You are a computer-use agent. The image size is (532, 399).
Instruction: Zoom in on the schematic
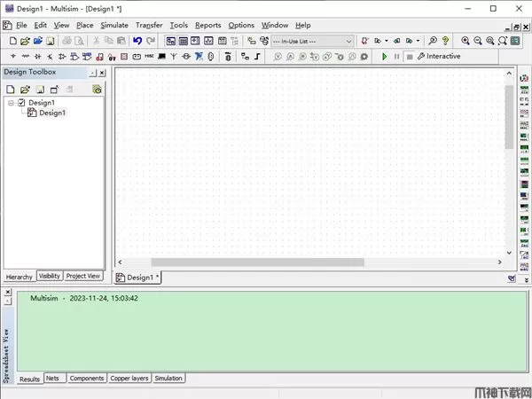pos(465,41)
